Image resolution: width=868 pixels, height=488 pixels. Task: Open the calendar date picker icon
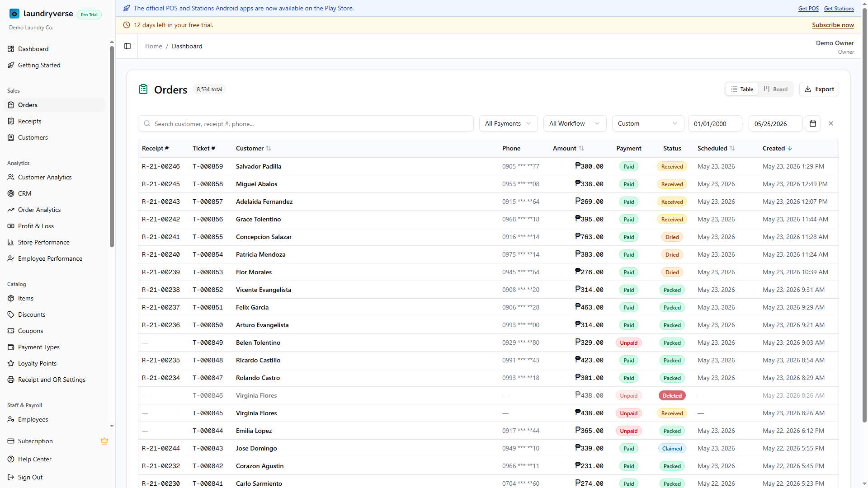pos(813,123)
